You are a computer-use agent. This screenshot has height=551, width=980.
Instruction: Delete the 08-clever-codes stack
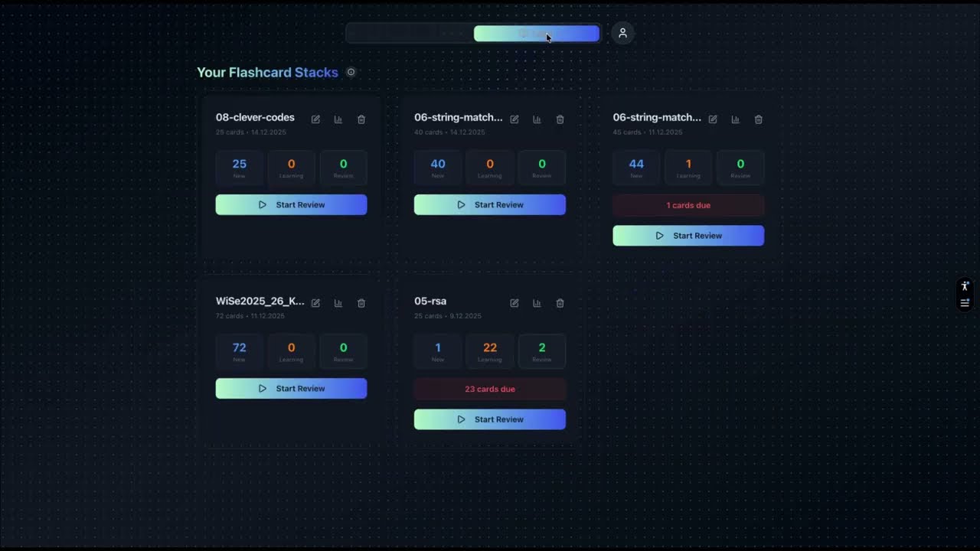click(361, 119)
